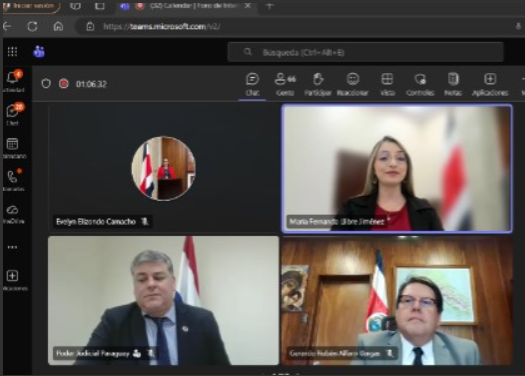Click the Gerardo Rubén Alfaro Vargas name label
The width and height of the screenshot is (525, 376).
coord(335,354)
